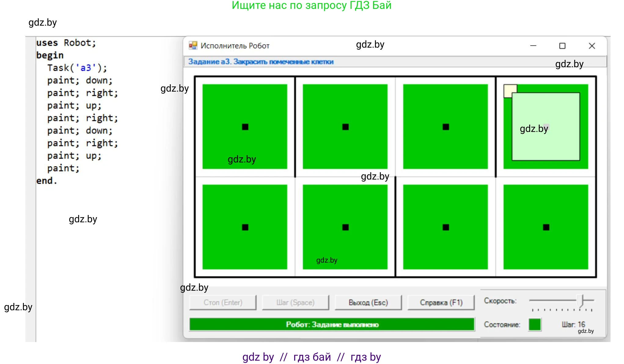Open Справка (F1) help button

click(x=441, y=302)
